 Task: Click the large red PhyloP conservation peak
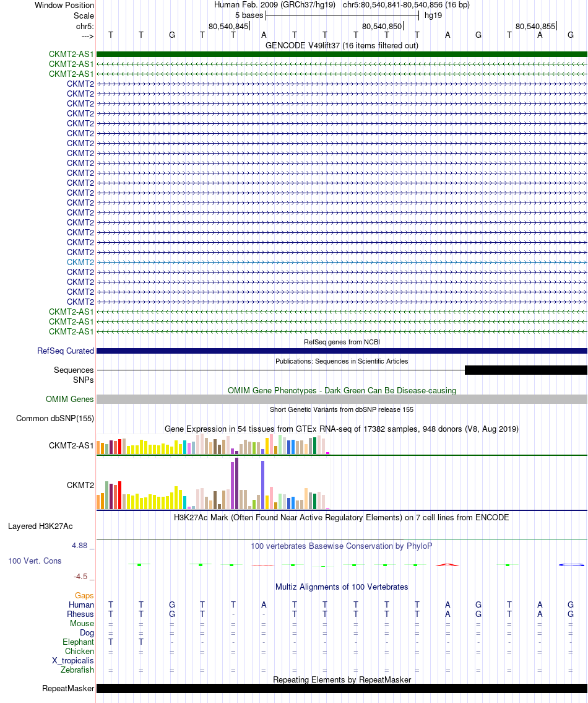point(447,565)
